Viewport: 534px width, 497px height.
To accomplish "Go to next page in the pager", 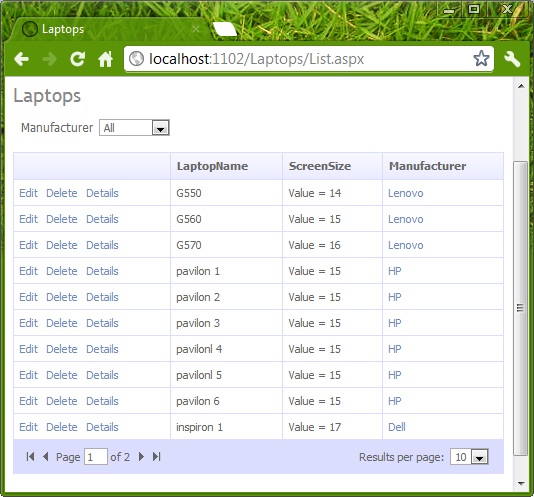I will 141,457.
